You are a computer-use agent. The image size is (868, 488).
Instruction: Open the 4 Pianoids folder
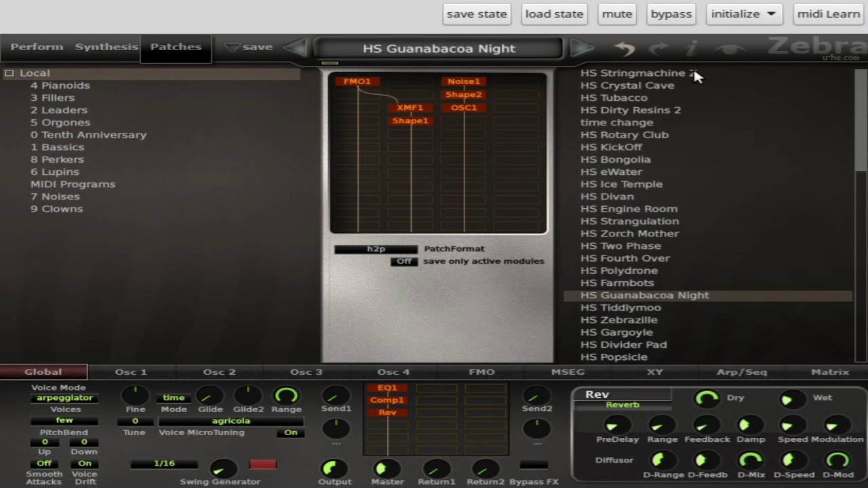pyautogui.click(x=60, y=85)
